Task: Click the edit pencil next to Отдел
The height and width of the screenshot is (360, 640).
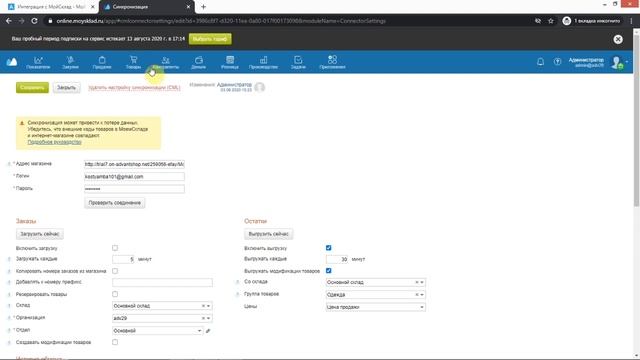Action: click(x=208, y=331)
